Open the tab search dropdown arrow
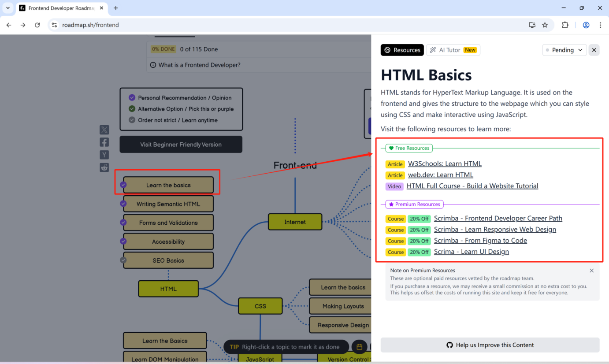Viewport: 609px width, 364px height. 8,8
